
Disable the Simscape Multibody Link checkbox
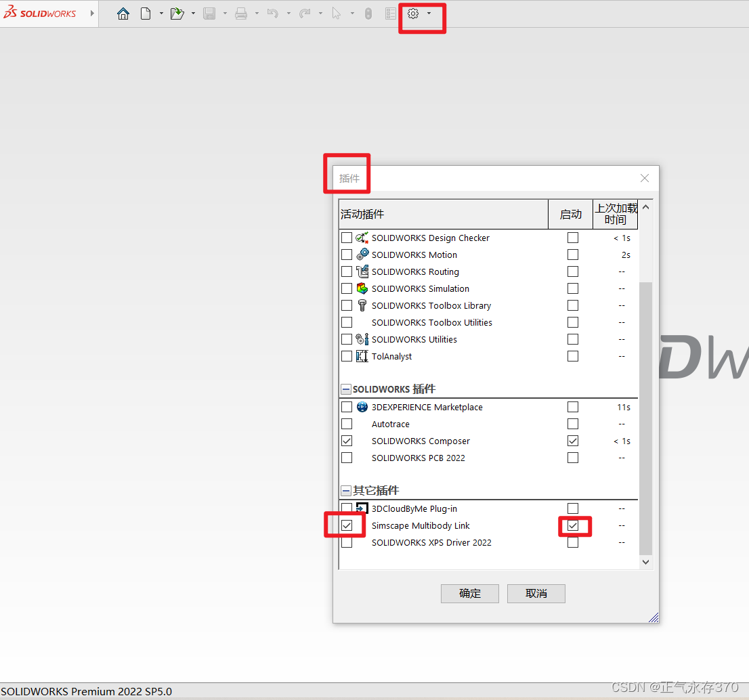click(x=347, y=525)
